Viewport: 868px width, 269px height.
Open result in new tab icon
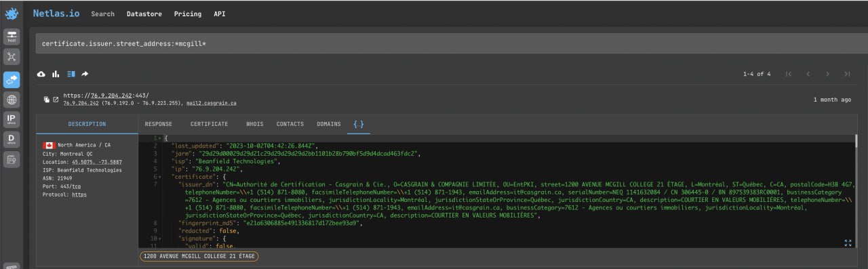pyautogui.click(x=56, y=100)
